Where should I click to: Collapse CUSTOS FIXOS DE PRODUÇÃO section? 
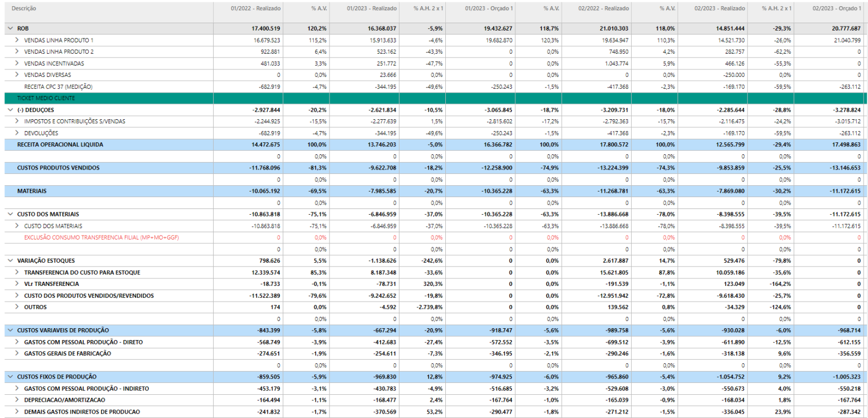[10, 376]
